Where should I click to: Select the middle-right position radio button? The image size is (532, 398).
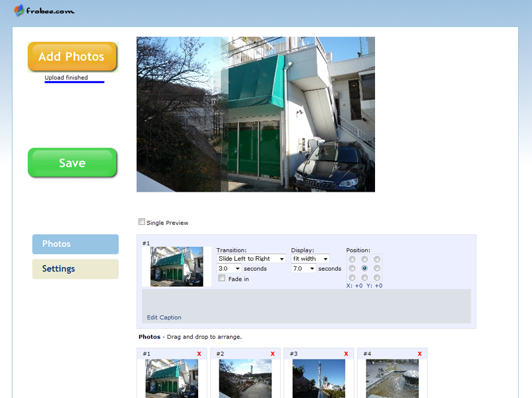[x=377, y=268]
